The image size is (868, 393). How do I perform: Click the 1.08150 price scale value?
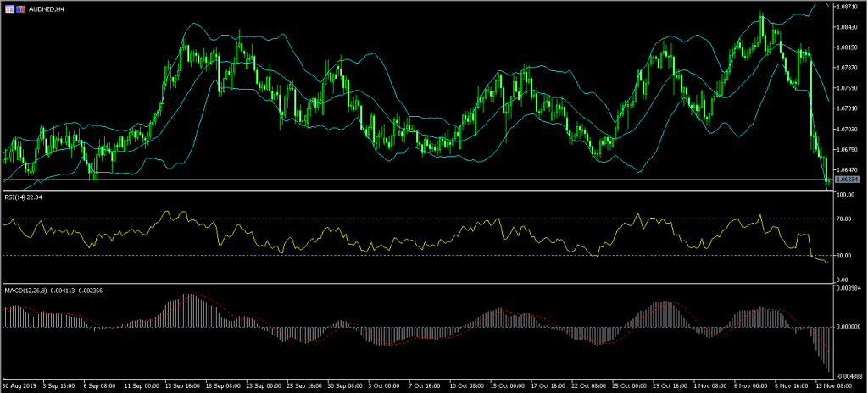tap(848, 47)
